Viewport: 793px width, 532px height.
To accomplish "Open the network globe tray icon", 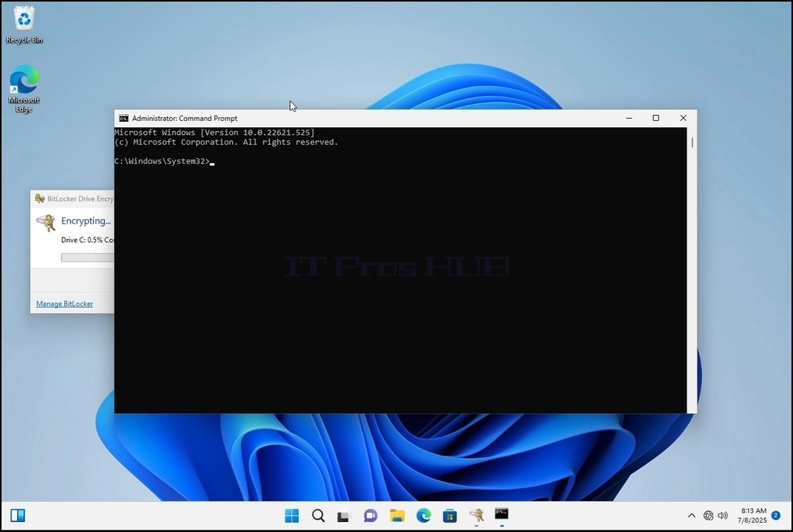I will coord(709,516).
